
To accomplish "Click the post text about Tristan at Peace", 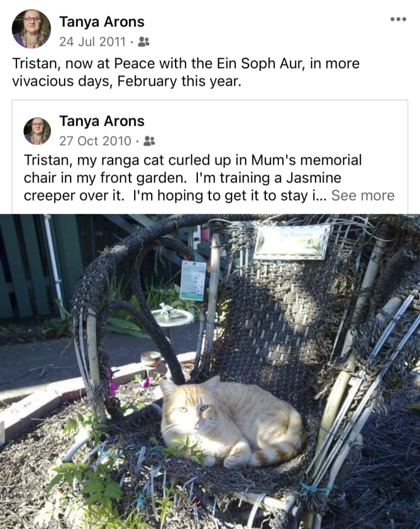I will click(x=185, y=72).
